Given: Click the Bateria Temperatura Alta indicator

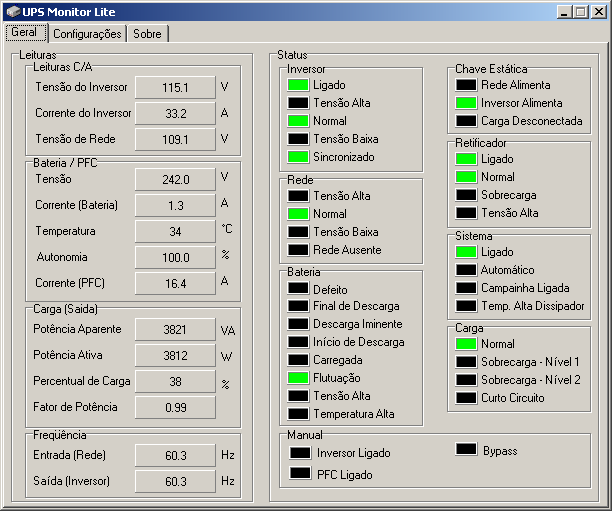Looking at the screenshot, I should pos(298,414).
